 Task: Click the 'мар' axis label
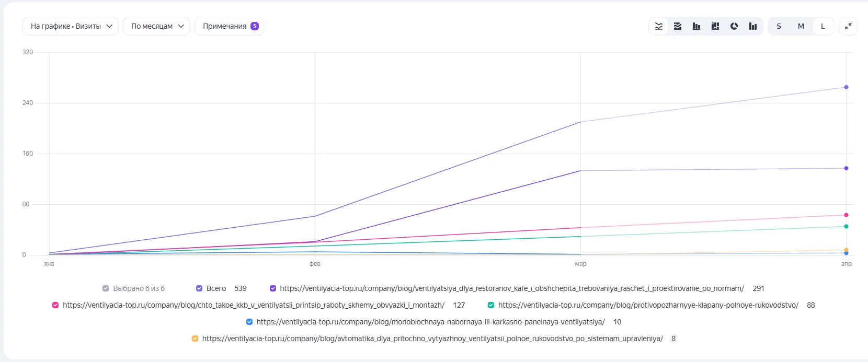pyautogui.click(x=580, y=264)
